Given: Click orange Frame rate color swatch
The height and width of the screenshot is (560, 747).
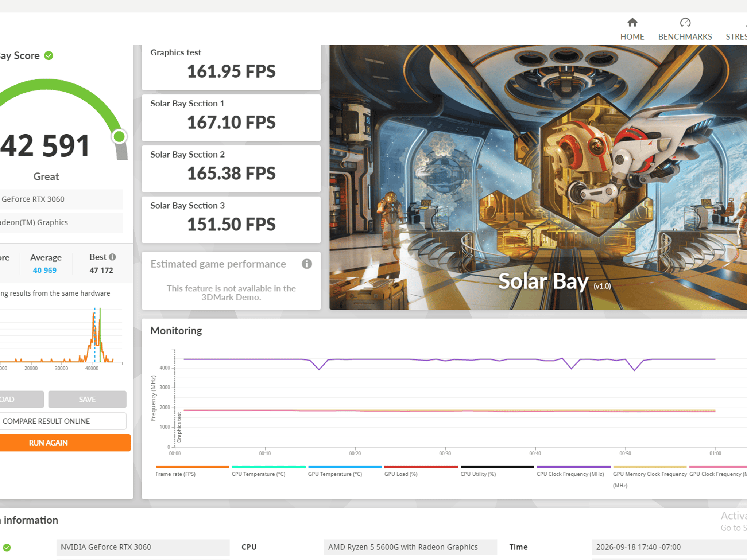Looking at the screenshot, I should pyautogui.click(x=192, y=467).
